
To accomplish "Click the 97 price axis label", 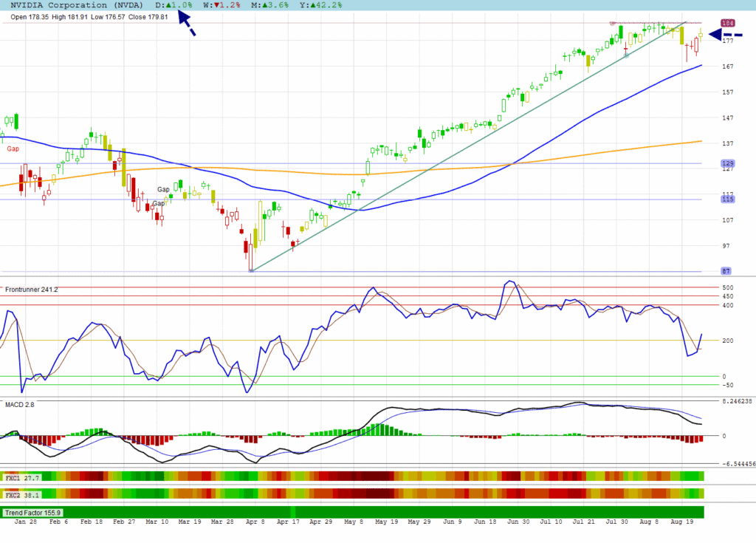I will [726, 246].
